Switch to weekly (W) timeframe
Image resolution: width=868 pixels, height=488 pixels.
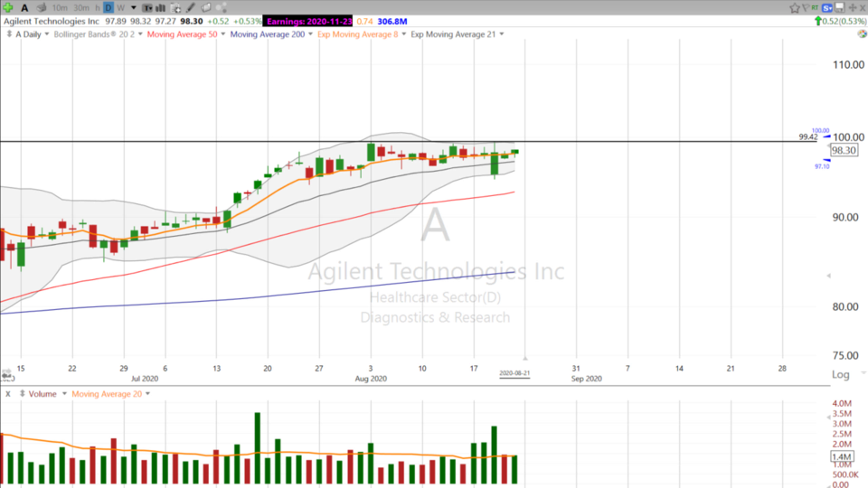tap(121, 7)
